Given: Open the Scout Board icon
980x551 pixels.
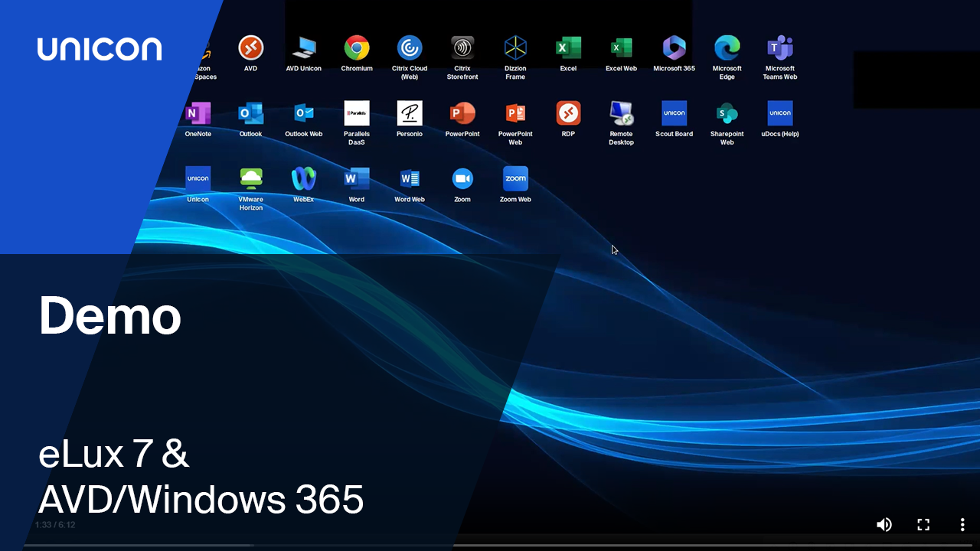Looking at the screenshot, I should [x=674, y=113].
